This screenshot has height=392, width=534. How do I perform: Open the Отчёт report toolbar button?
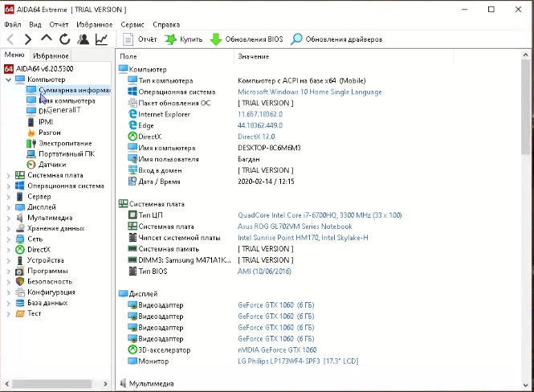click(x=140, y=39)
